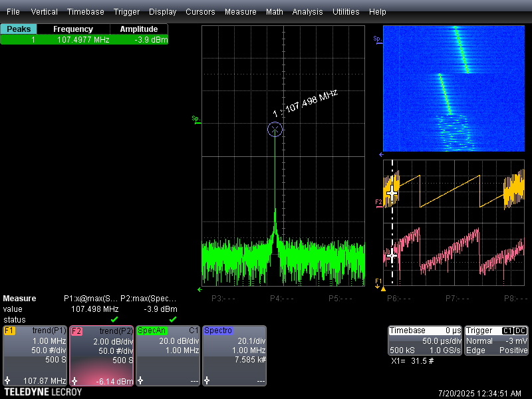Select empty measurement slot P6
This screenshot has width=532, height=399.
coord(398,299)
